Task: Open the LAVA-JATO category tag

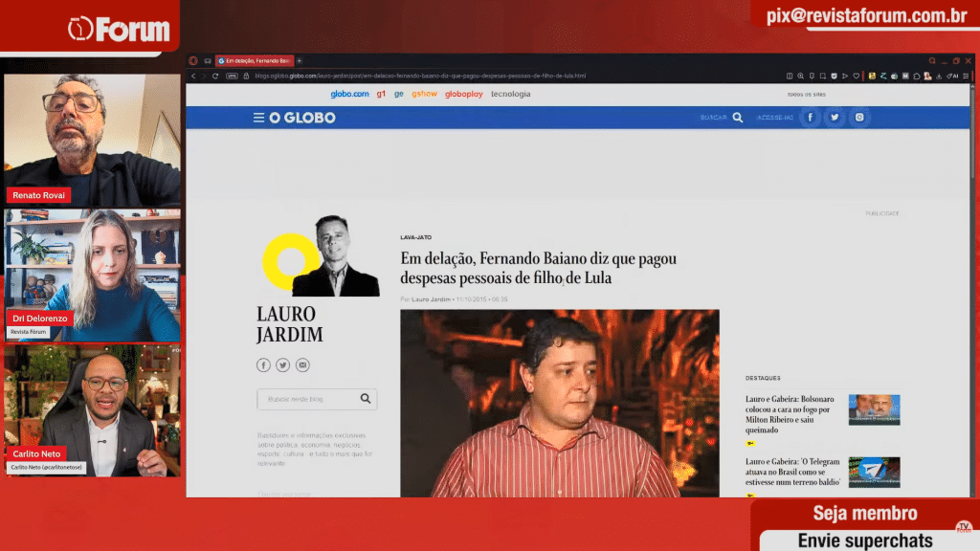Action: pyautogui.click(x=415, y=237)
